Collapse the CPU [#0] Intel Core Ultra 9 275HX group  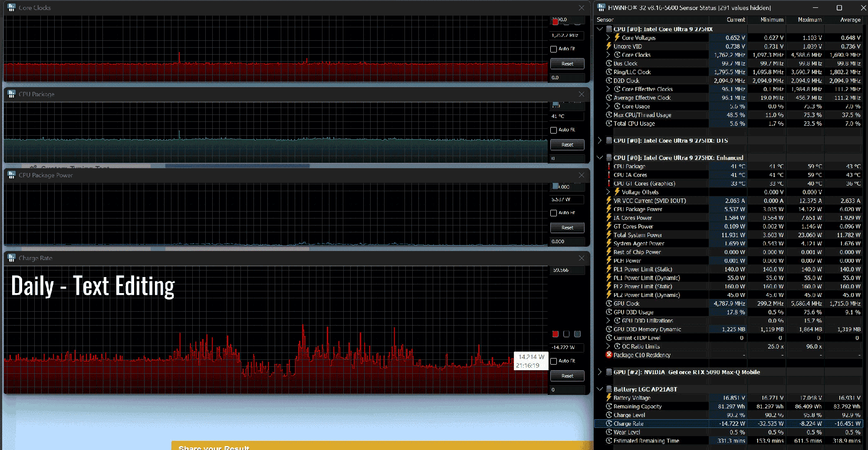600,29
